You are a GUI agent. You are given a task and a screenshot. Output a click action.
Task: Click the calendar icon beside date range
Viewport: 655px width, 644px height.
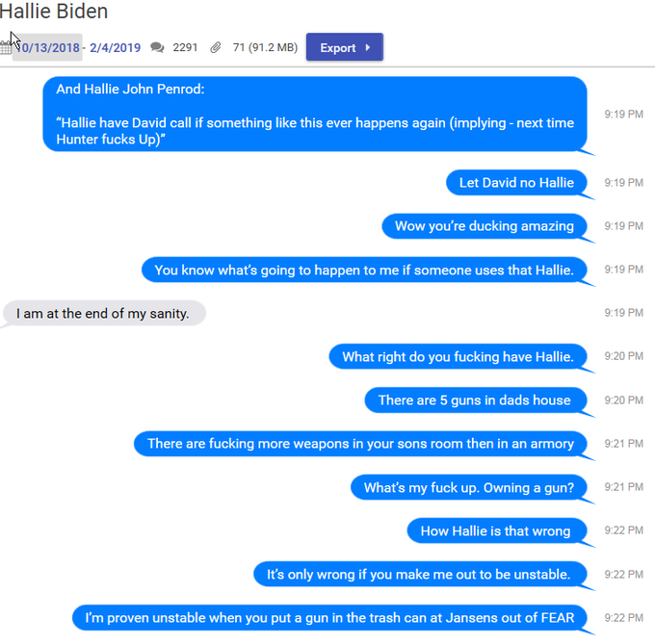tap(6, 47)
